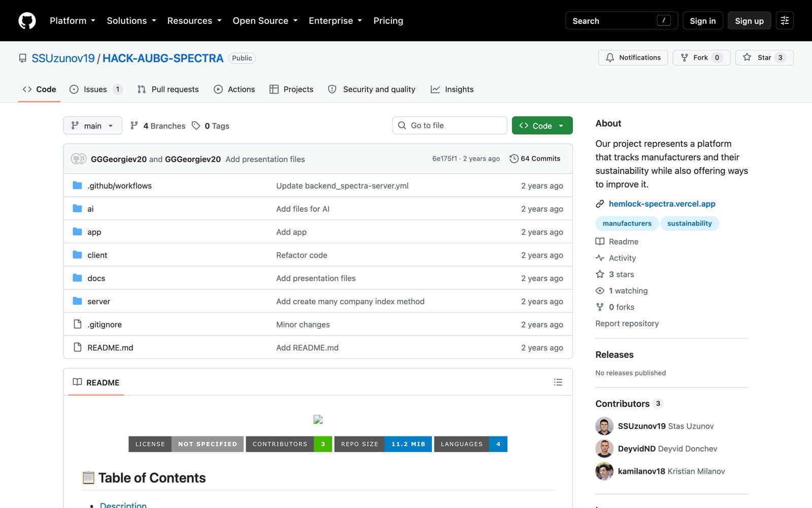Switch to the Pull requests tab
This screenshot has width=812, height=508.
168,89
